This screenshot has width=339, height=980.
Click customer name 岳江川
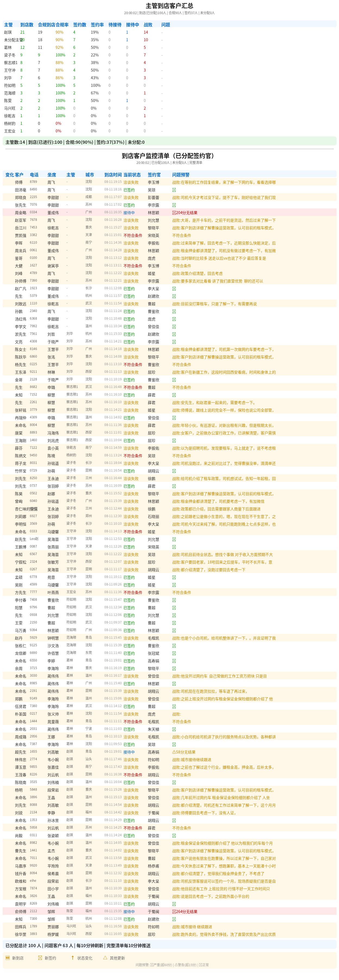click(x=21, y=228)
